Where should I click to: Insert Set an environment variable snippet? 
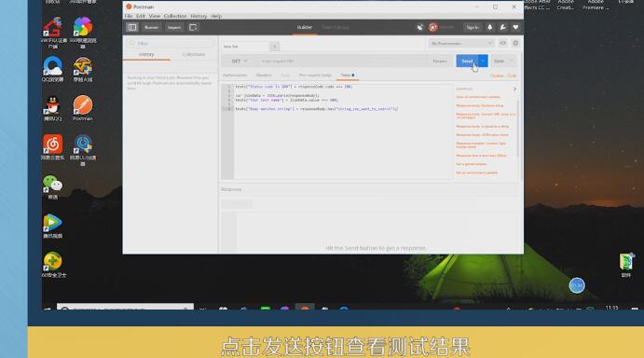(476, 172)
